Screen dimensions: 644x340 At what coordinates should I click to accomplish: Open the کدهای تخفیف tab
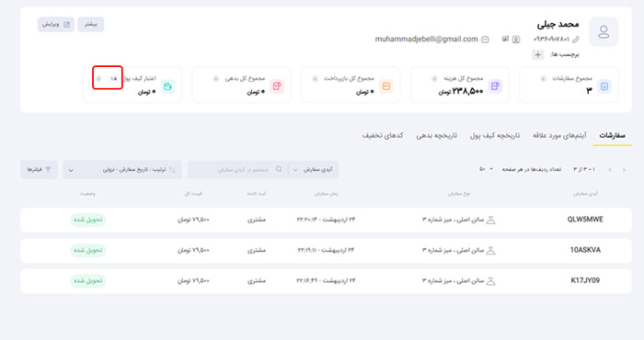point(383,135)
